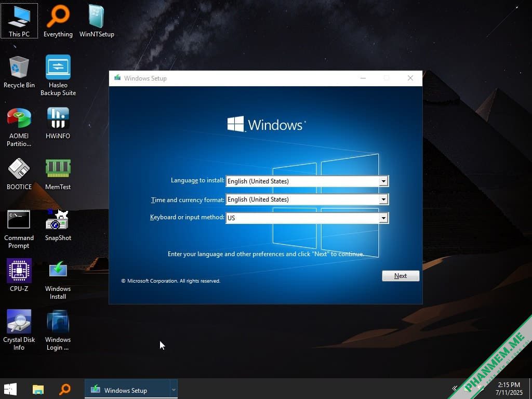Image resolution: width=532 pixels, height=399 pixels.
Task: Expand Language to install dropdown arrow
Action: click(x=383, y=181)
